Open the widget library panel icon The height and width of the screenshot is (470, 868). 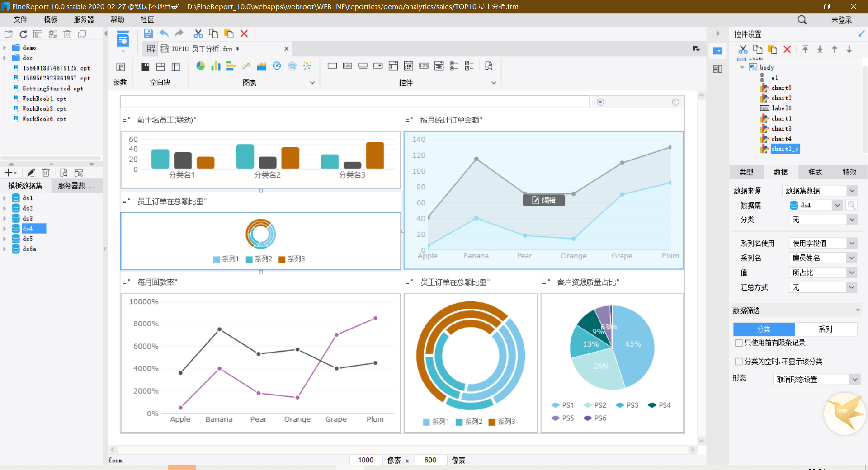[x=717, y=69]
